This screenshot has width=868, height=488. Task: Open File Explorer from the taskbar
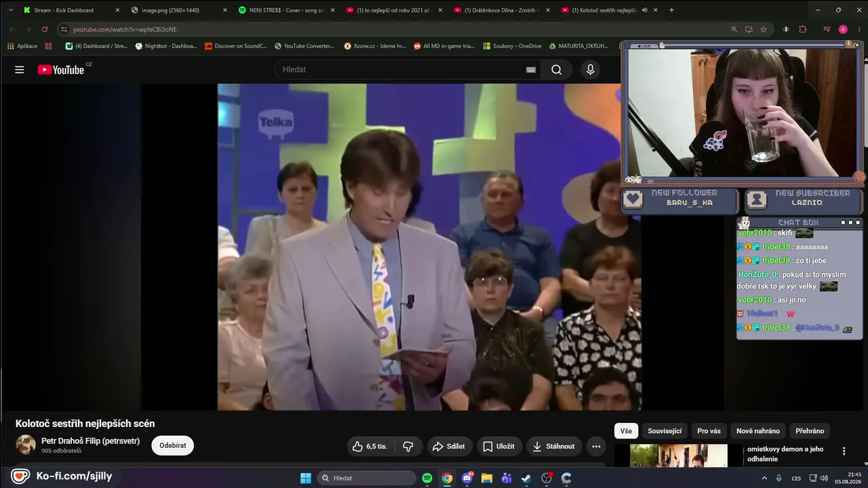tap(487, 478)
